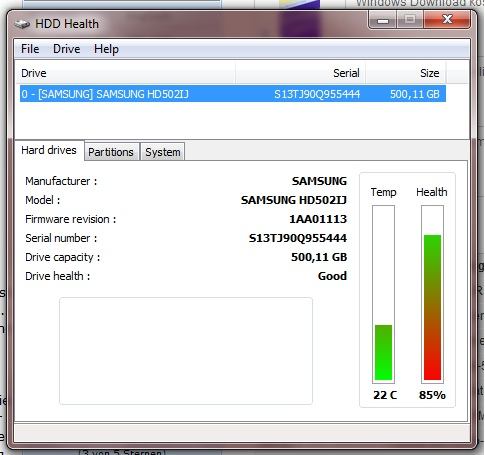The width and height of the screenshot is (485, 455).
Task: Click the Drive health value Good
Action: point(332,276)
